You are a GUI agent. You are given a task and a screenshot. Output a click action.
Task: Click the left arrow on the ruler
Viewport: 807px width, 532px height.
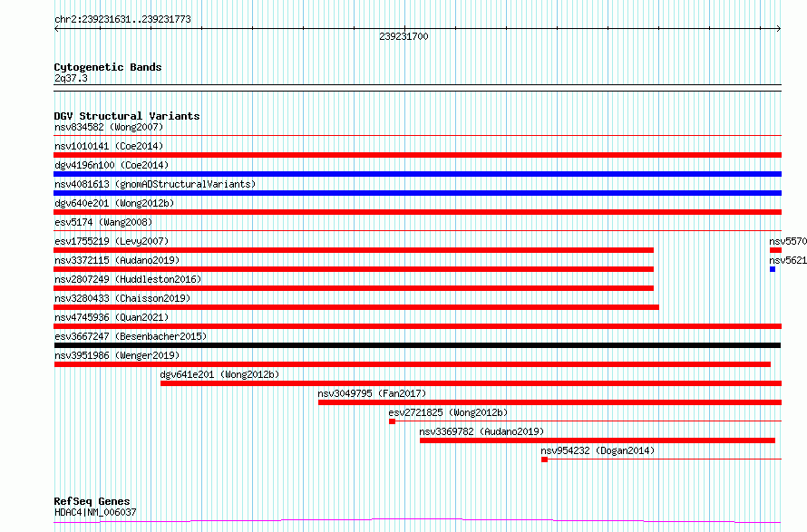[56, 29]
